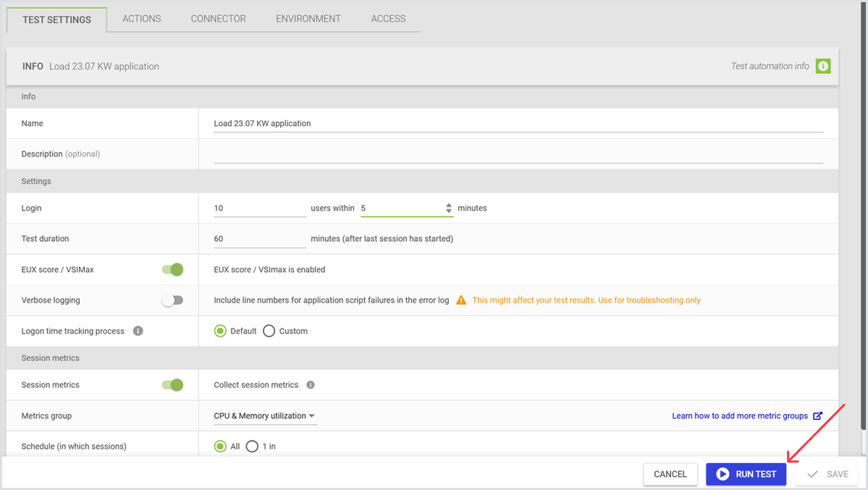Select the Default logon tracking radio button
Screen dimensions: 868x490
click(221, 331)
